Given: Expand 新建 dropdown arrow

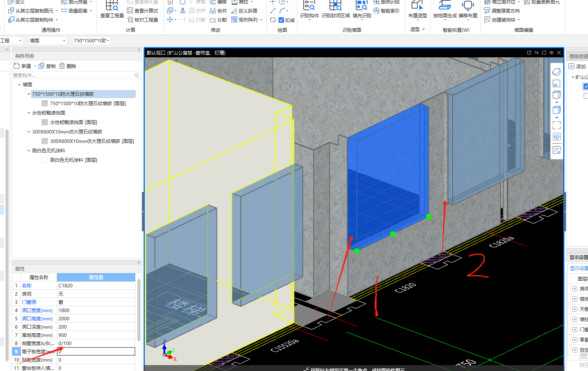Looking at the screenshot, I should (x=35, y=66).
